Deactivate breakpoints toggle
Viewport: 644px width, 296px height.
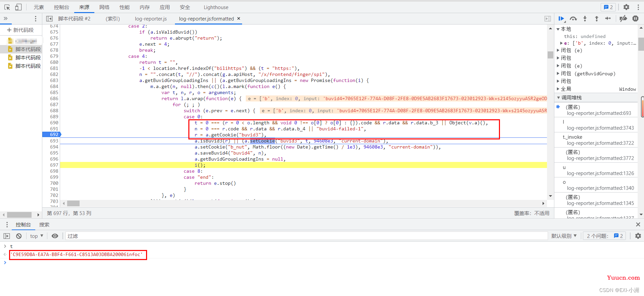(623, 18)
